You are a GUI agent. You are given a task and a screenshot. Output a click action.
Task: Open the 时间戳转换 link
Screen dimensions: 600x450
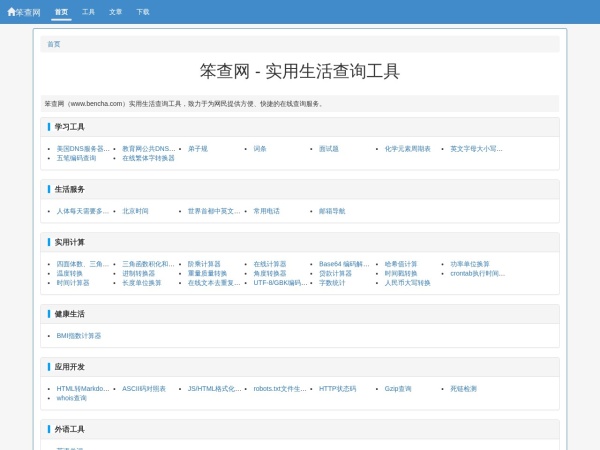[x=401, y=273]
